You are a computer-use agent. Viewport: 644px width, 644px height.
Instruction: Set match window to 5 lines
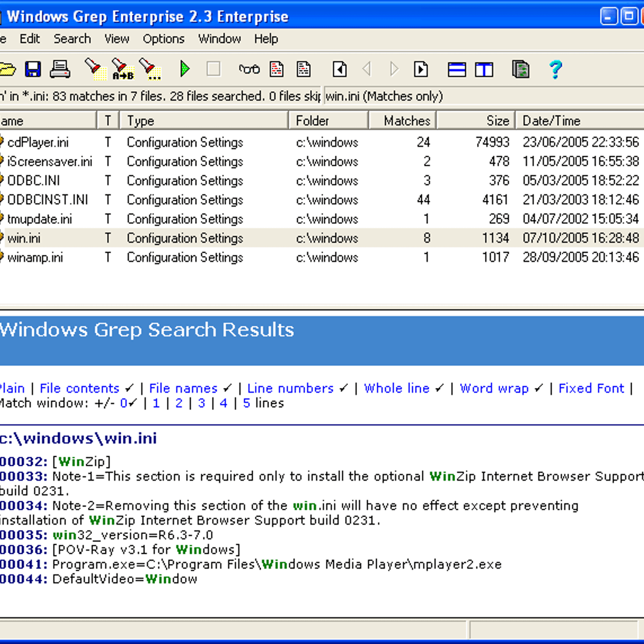246,403
